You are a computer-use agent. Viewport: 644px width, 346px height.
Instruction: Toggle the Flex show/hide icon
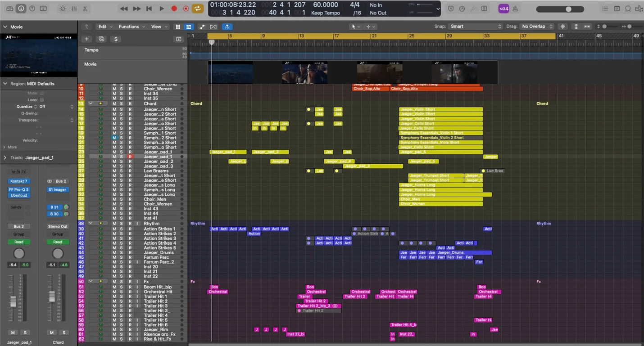[213, 27]
